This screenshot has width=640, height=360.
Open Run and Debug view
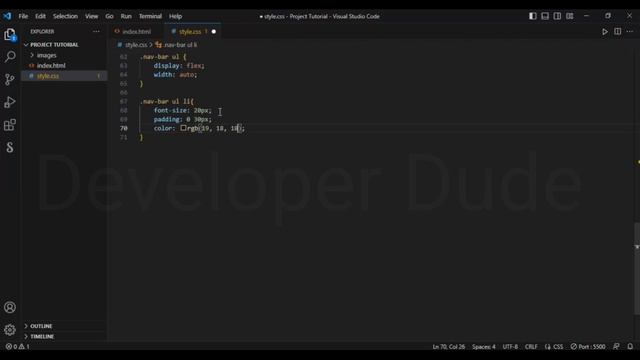pos(10,102)
